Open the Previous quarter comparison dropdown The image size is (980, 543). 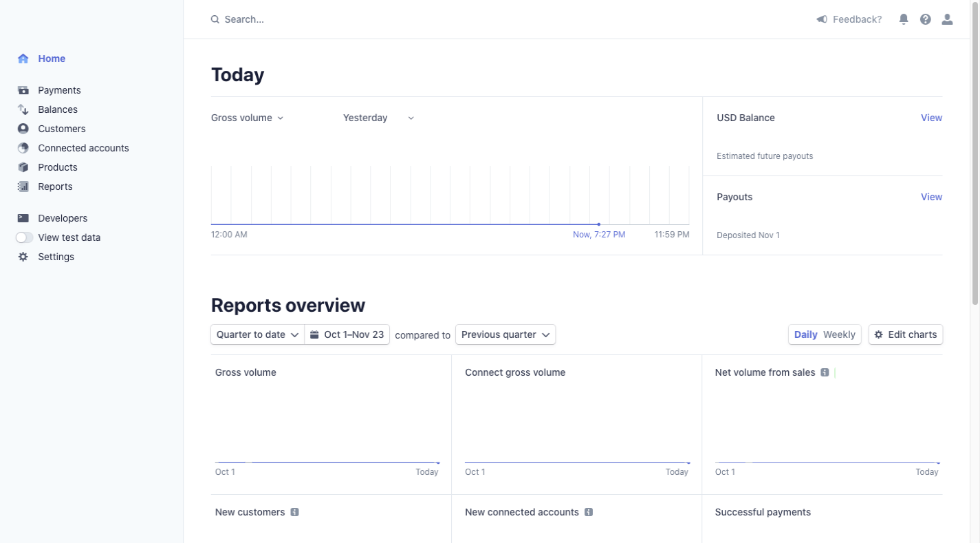[505, 334]
